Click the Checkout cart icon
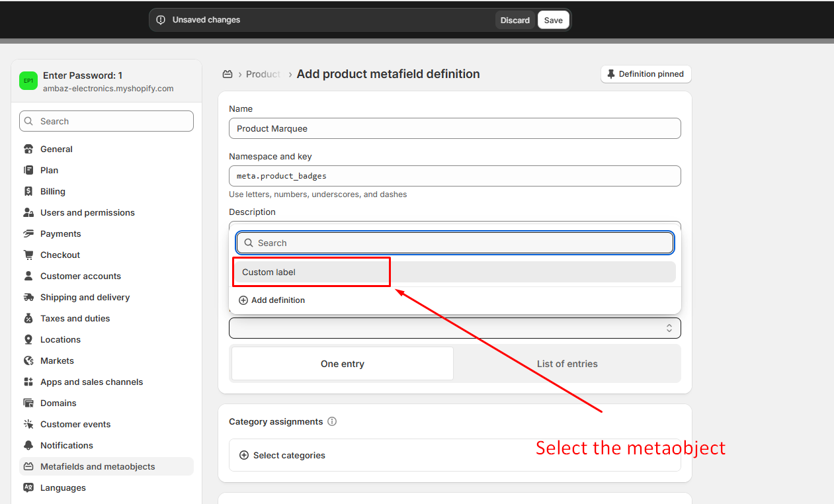The height and width of the screenshot is (504, 834). point(28,255)
